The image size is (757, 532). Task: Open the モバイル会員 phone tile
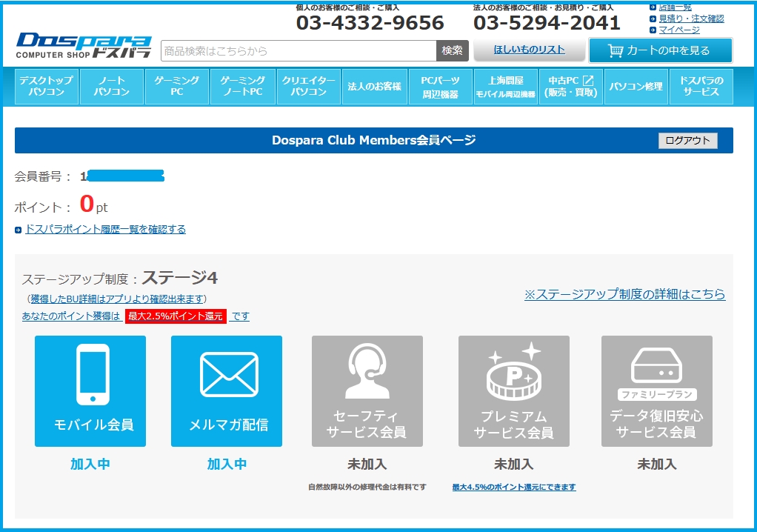pos(90,391)
